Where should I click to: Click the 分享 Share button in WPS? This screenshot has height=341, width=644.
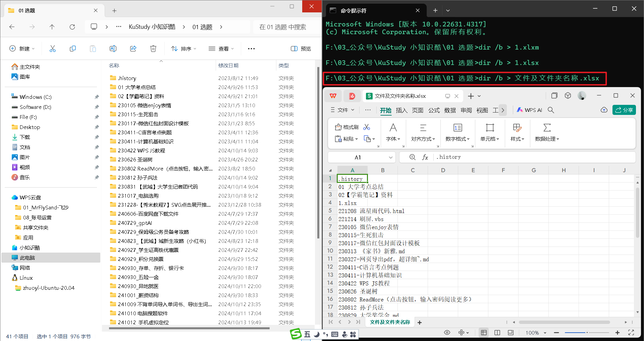[x=624, y=110]
